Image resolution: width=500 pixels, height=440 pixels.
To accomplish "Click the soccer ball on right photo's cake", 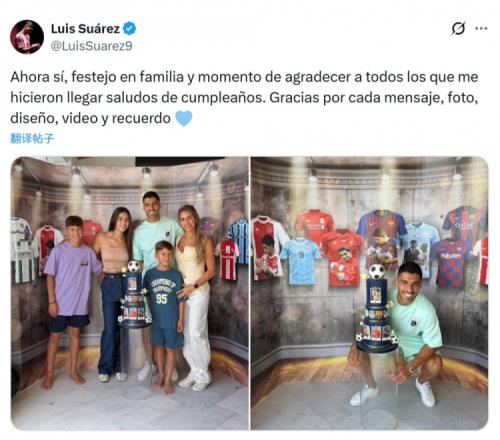I will pos(377,271).
